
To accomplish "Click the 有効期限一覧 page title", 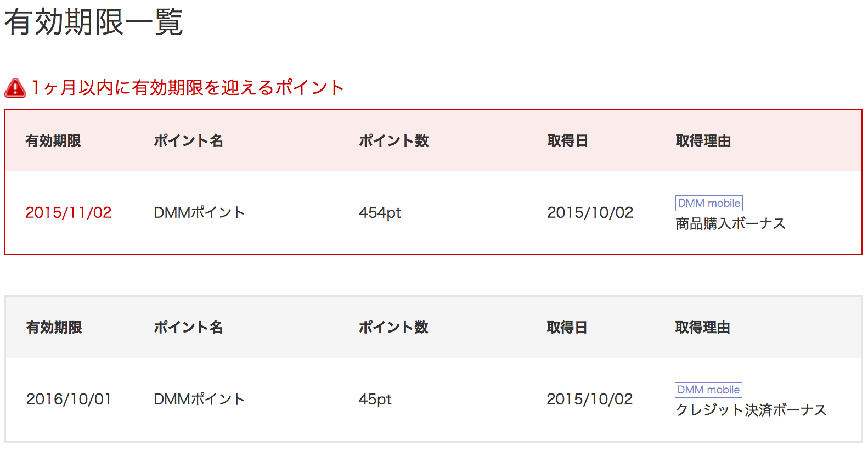I will [x=93, y=22].
